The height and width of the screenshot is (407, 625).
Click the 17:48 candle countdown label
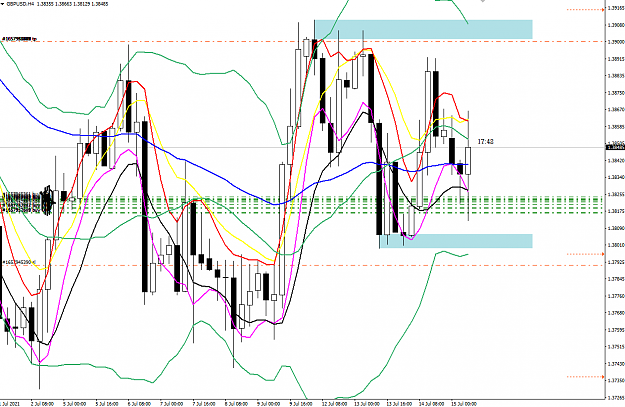[485, 142]
